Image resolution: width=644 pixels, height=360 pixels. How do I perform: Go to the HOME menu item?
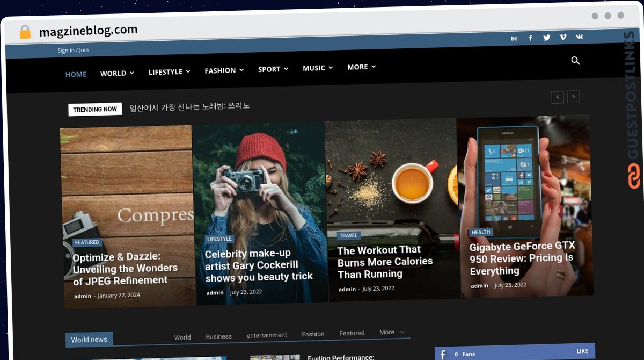[76, 74]
